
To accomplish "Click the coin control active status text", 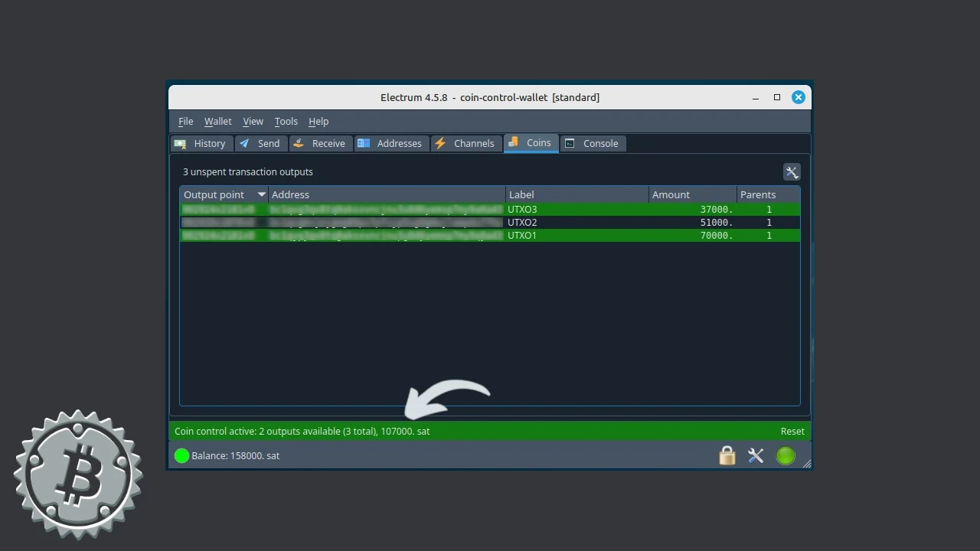I will (302, 431).
